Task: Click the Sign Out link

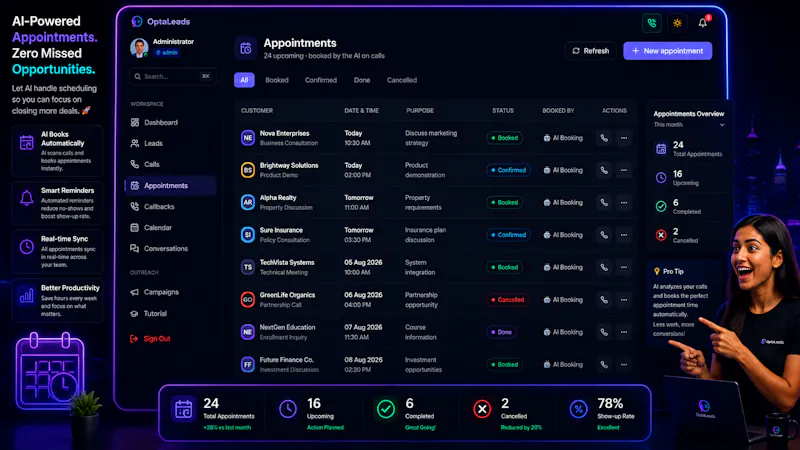Action: coord(150,338)
